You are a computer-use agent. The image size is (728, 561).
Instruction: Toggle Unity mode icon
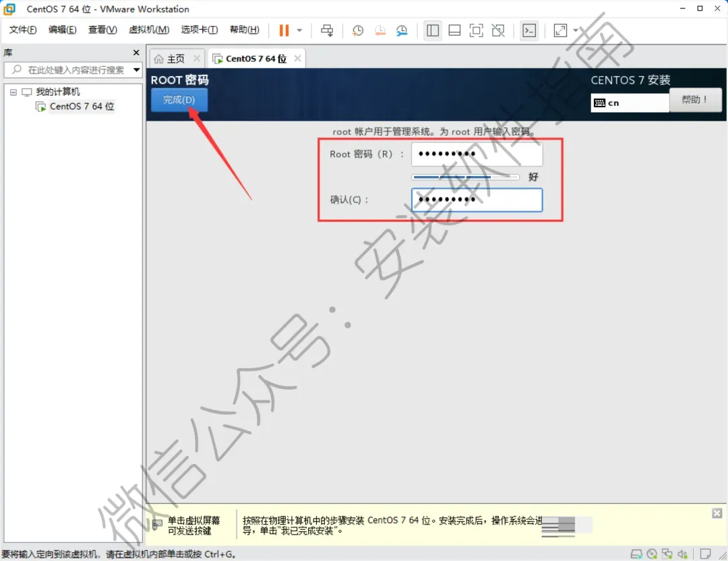pyautogui.click(x=498, y=30)
